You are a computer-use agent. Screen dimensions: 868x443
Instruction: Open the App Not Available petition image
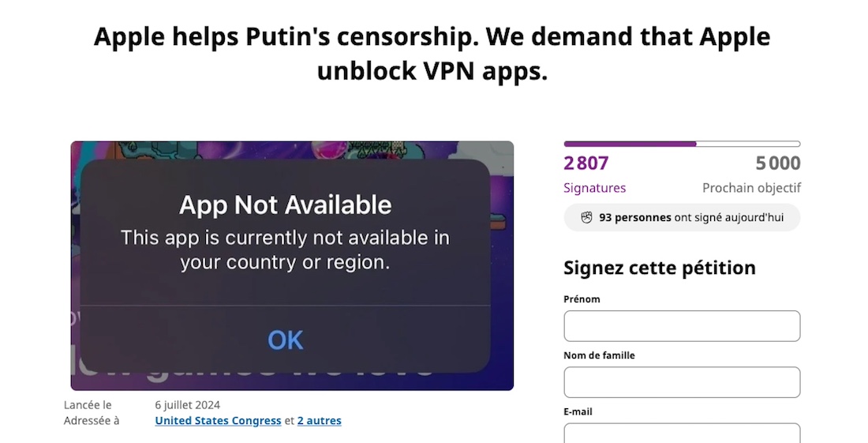point(292,266)
